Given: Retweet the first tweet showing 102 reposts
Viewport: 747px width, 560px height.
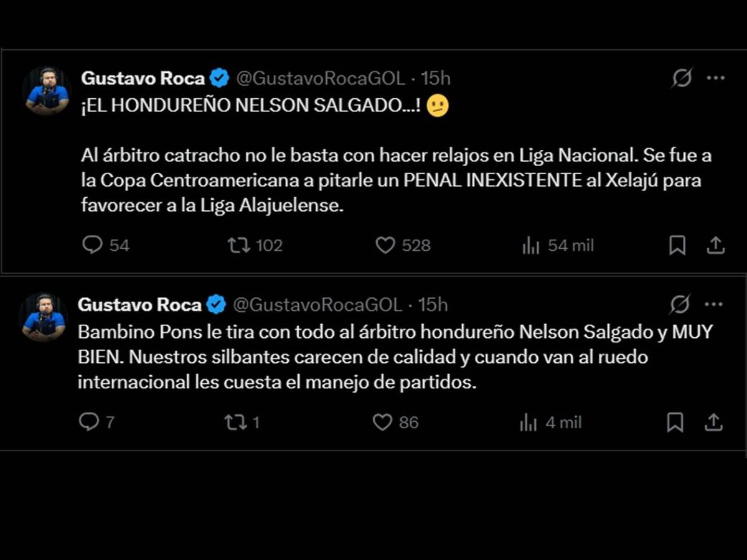Looking at the screenshot, I should tap(238, 245).
